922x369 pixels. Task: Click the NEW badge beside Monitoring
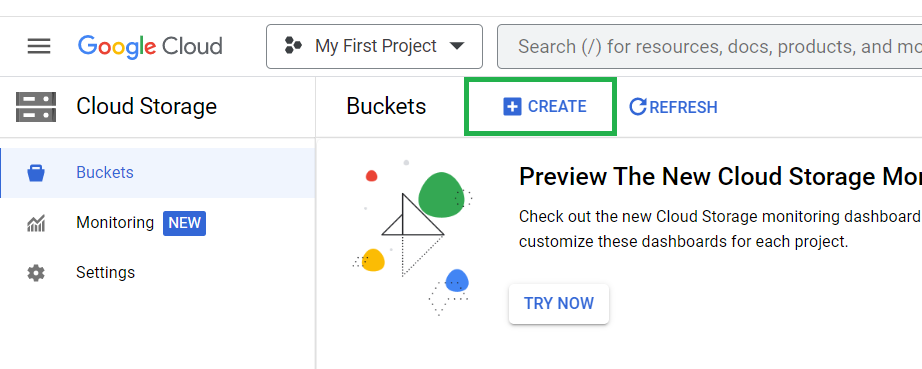[x=185, y=223]
